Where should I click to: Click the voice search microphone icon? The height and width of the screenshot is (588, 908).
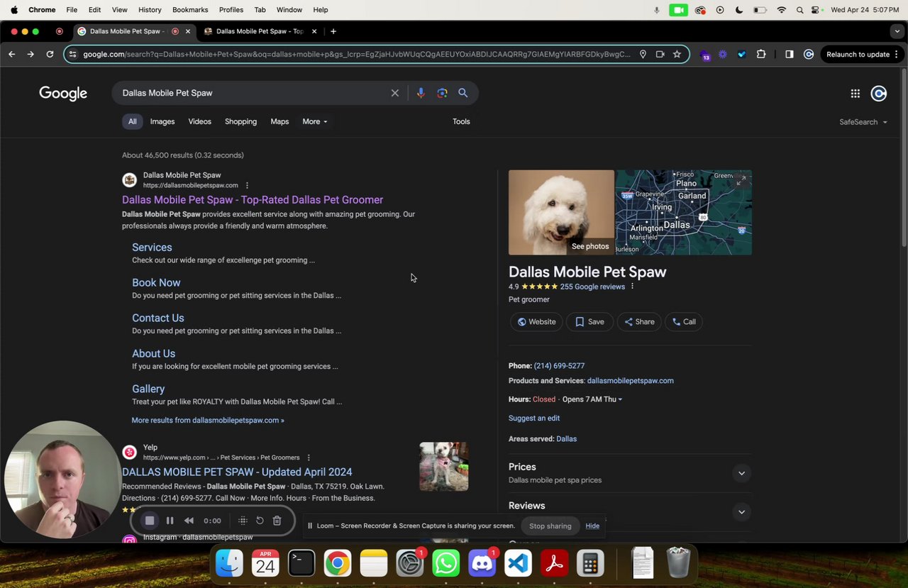pyautogui.click(x=421, y=93)
